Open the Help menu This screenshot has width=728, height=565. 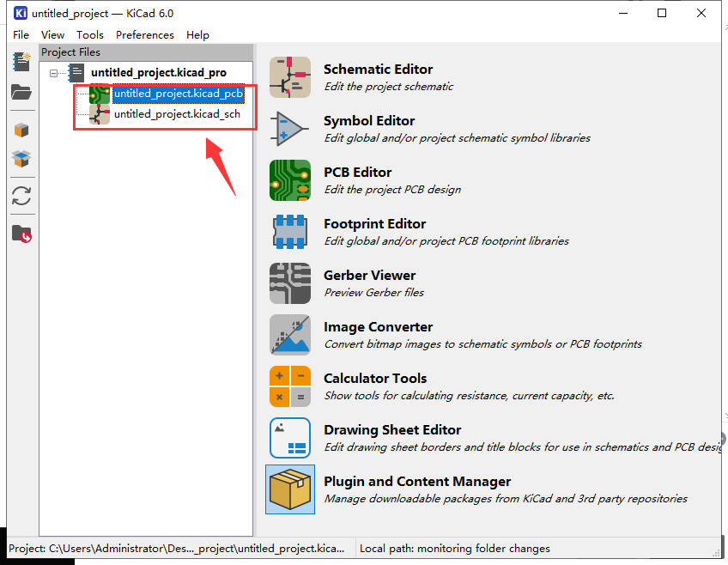click(x=197, y=35)
